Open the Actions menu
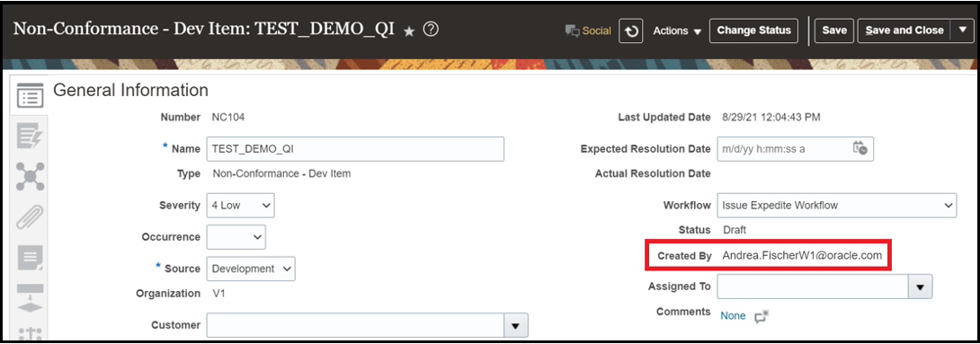Screen dimensions: 980x344 coord(676,31)
